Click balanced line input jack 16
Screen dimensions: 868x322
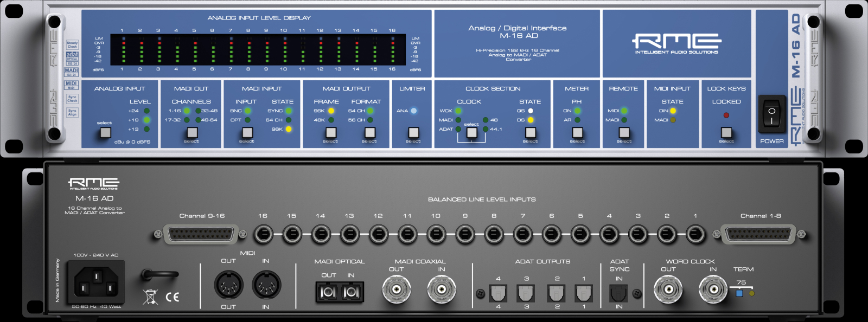[x=263, y=234]
